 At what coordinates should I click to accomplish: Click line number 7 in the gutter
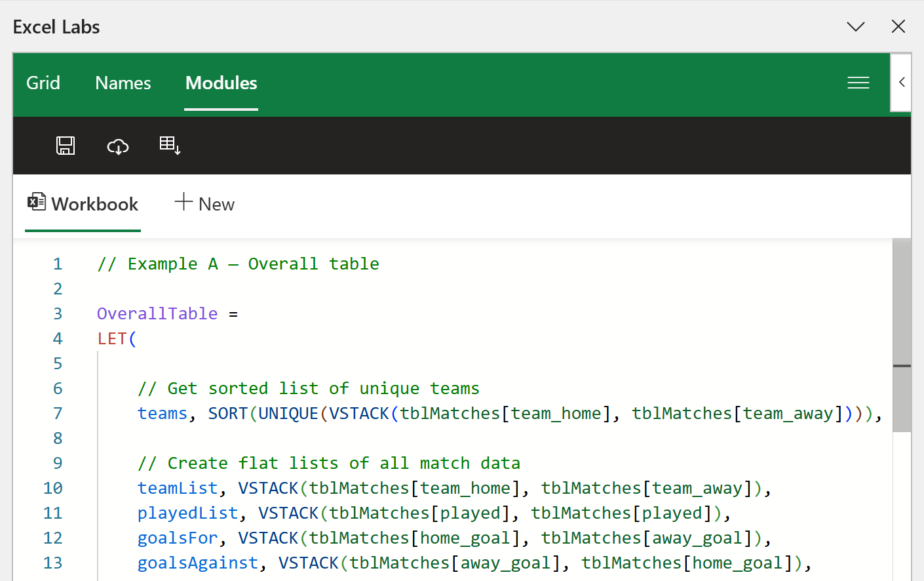click(x=58, y=413)
